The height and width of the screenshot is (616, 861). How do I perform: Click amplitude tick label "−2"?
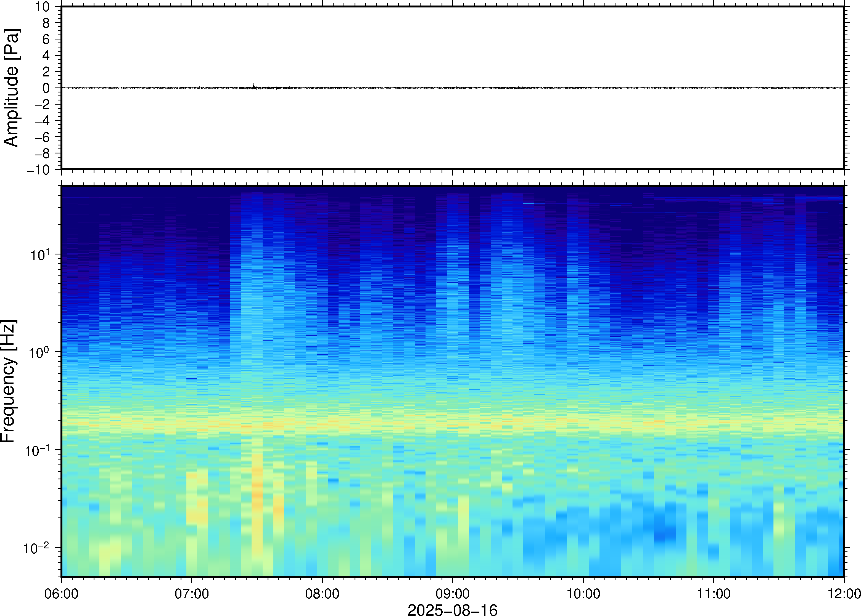(42, 104)
